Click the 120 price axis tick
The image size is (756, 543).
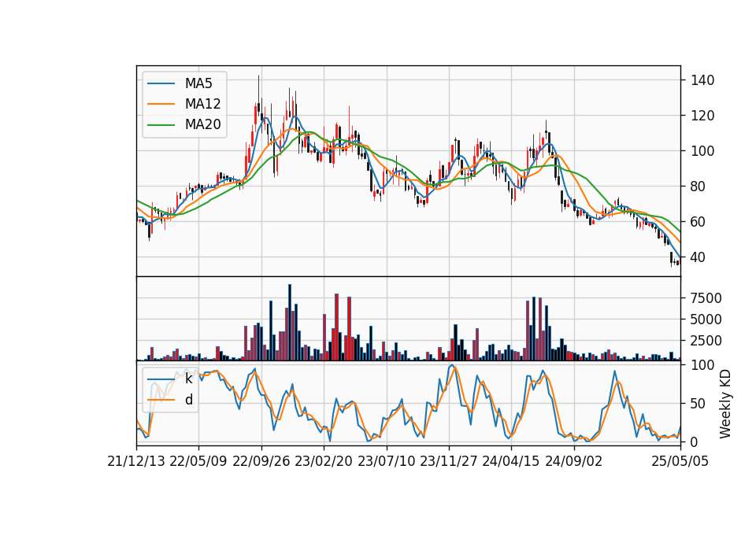(702, 116)
